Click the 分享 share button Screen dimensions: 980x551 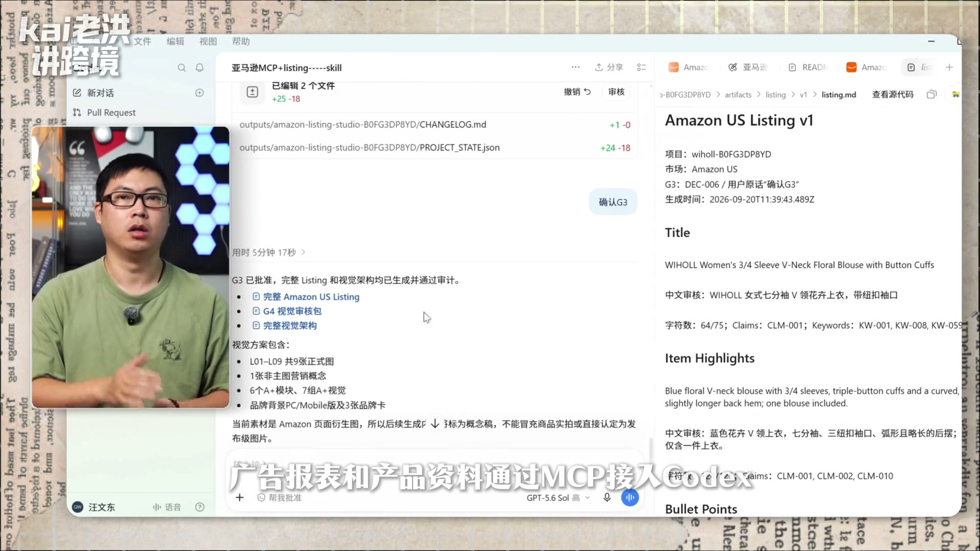[609, 67]
